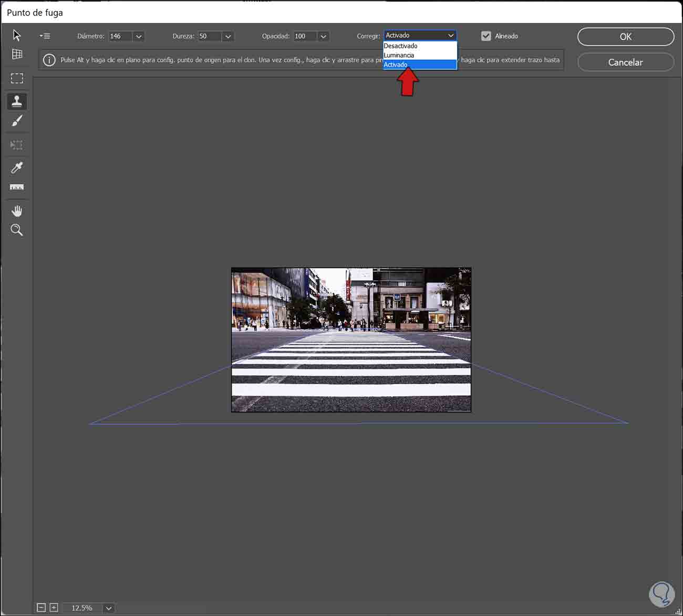Select the Stamp clone tool
Image resolution: width=683 pixels, height=616 pixels.
(17, 101)
